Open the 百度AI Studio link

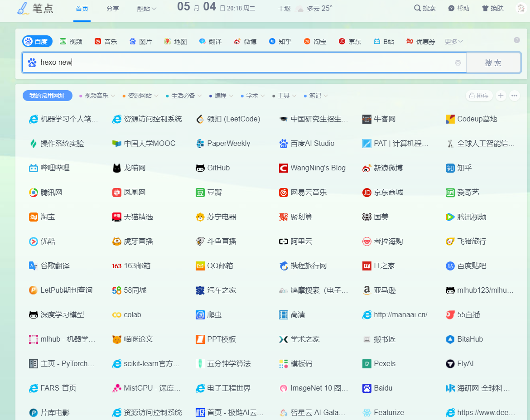[307, 143]
